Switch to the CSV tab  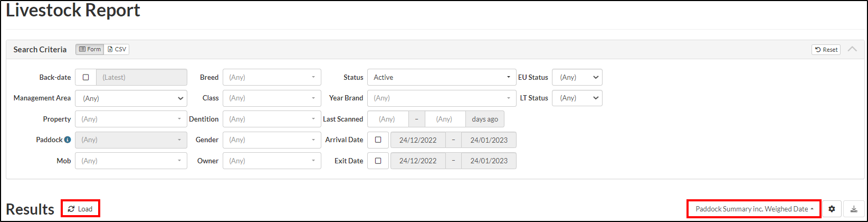pos(117,49)
